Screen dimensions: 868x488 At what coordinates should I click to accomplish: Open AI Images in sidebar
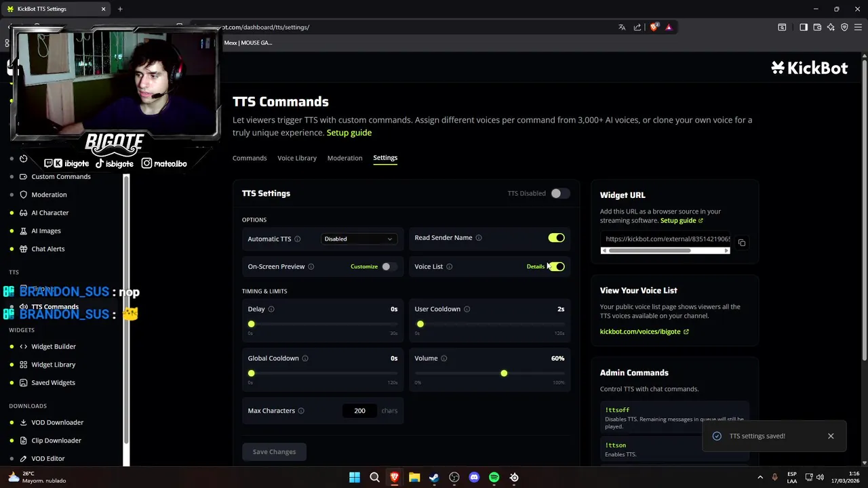[x=46, y=231]
